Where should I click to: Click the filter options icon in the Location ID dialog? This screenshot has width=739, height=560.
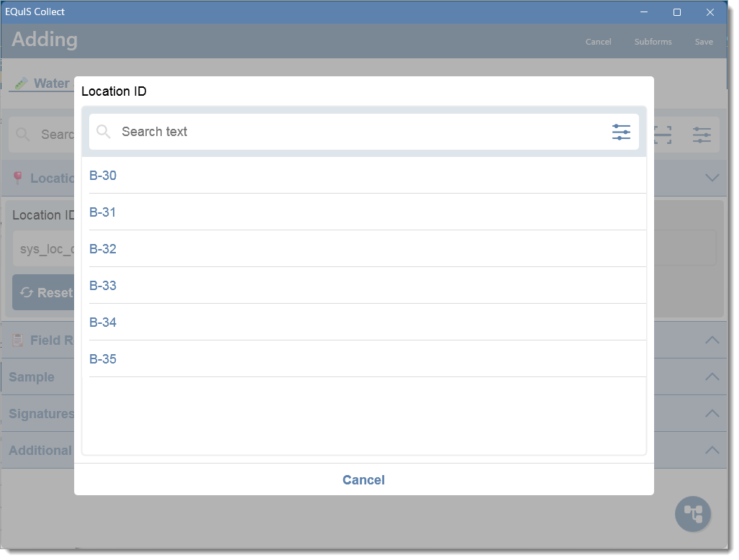click(x=621, y=132)
